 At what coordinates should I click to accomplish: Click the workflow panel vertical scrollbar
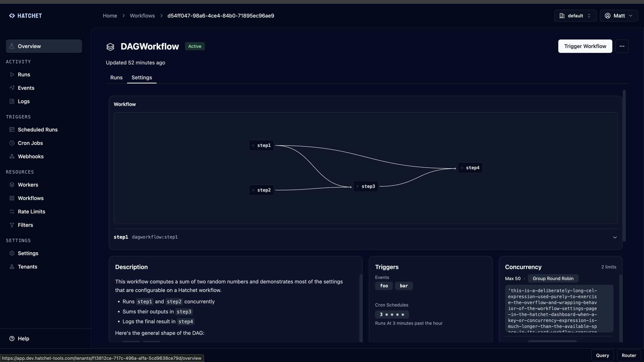click(624, 166)
